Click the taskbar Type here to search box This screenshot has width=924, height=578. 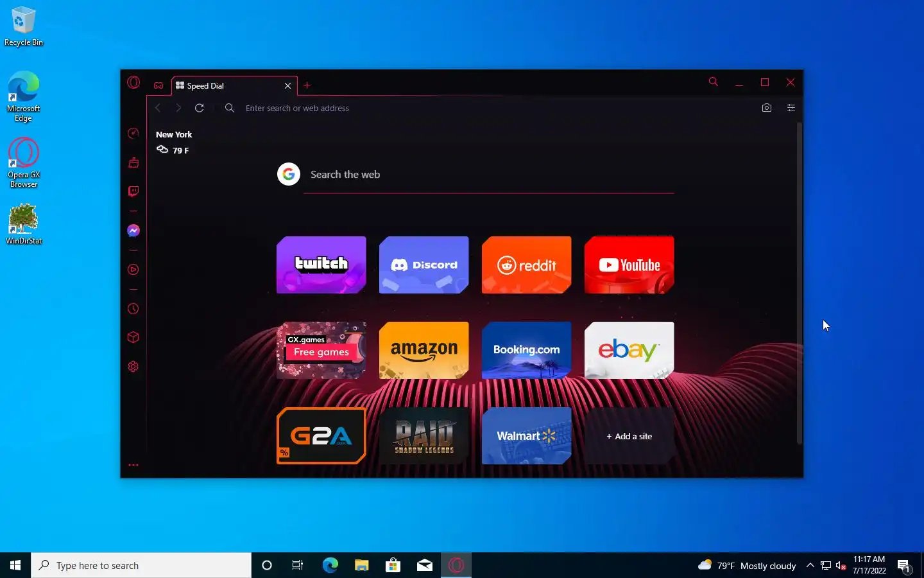141,565
